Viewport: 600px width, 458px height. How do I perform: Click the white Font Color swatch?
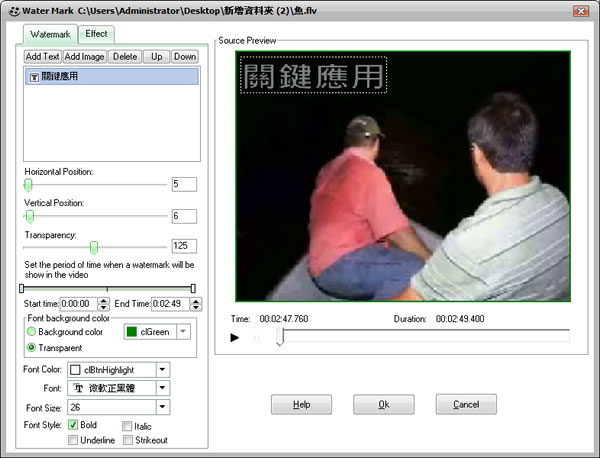coord(75,370)
